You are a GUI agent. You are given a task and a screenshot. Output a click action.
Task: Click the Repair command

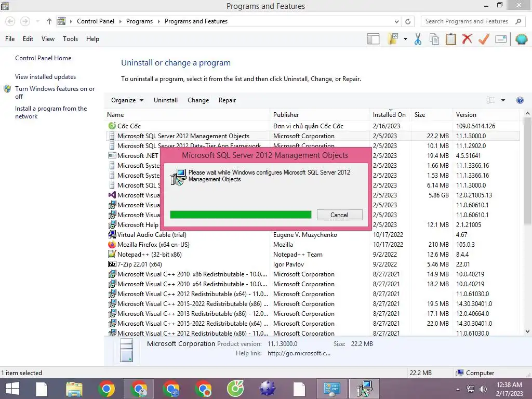pos(227,100)
